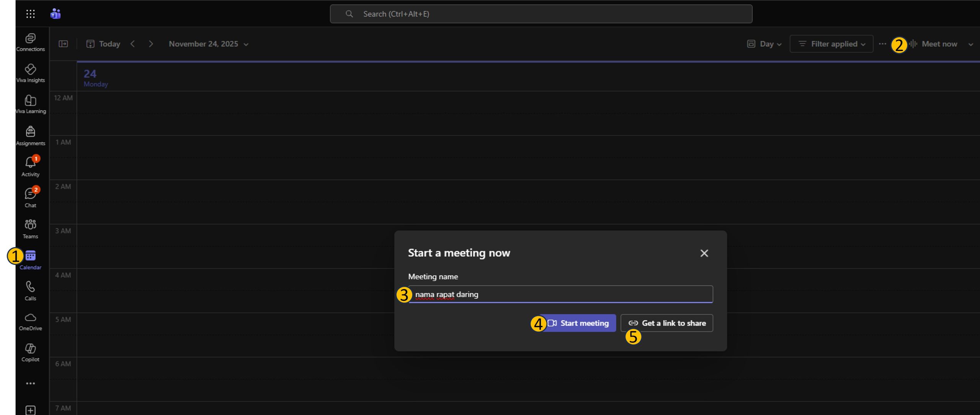Viewport: 980px width, 415px height.
Task: Click the app launcher waffle icon
Action: tap(30, 14)
